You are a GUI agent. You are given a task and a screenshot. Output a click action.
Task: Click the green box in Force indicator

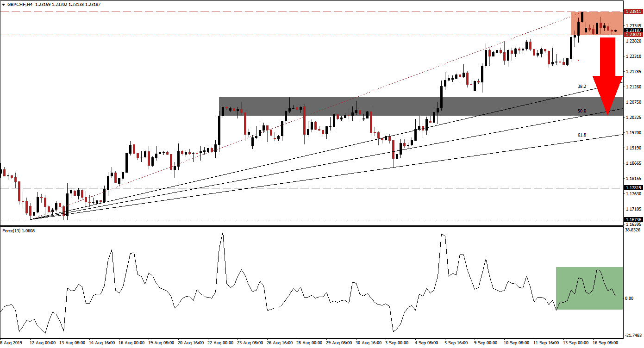tap(589, 288)
